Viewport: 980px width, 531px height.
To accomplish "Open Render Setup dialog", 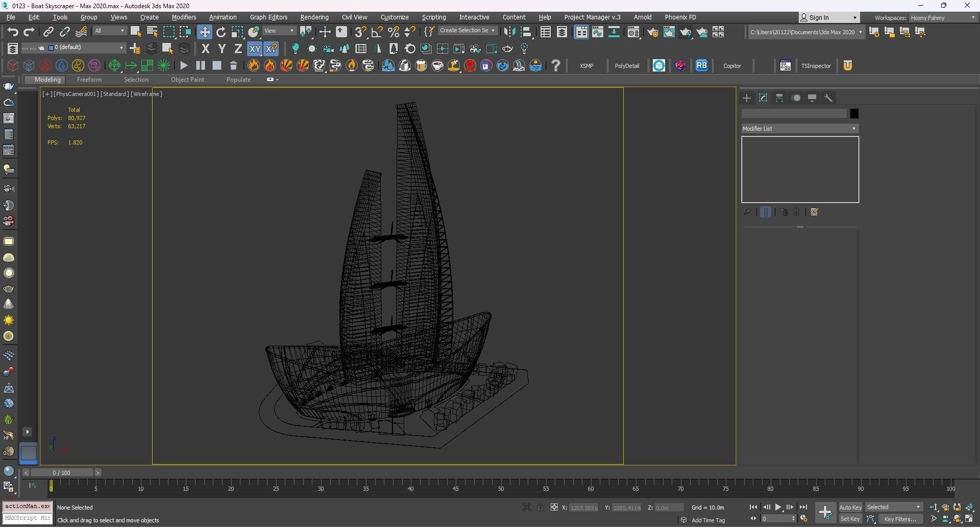I will 653,32.
